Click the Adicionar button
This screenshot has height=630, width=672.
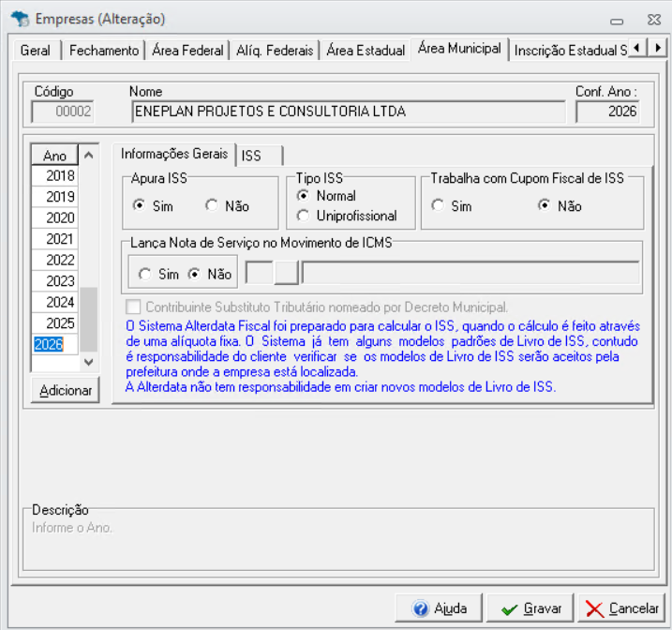(x=66, y=390)
